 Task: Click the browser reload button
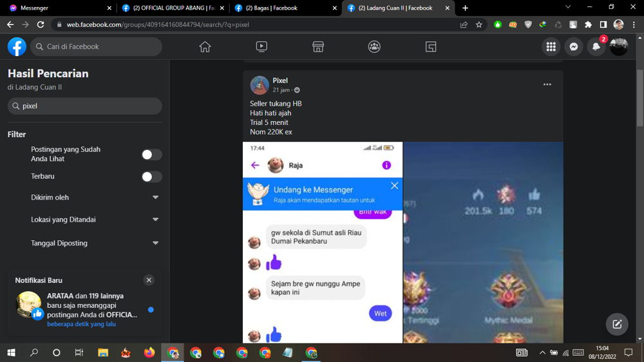(40, 24)
